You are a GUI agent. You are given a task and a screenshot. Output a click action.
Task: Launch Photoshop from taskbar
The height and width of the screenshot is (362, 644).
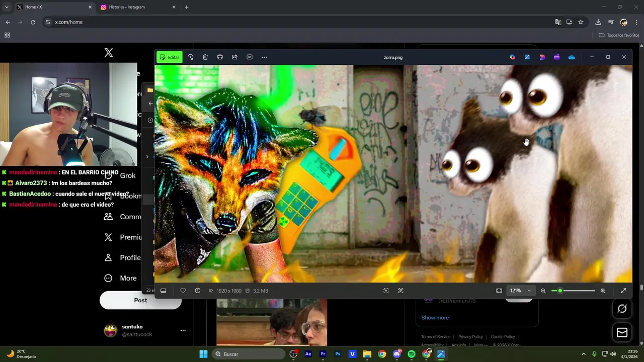(338, 354)
